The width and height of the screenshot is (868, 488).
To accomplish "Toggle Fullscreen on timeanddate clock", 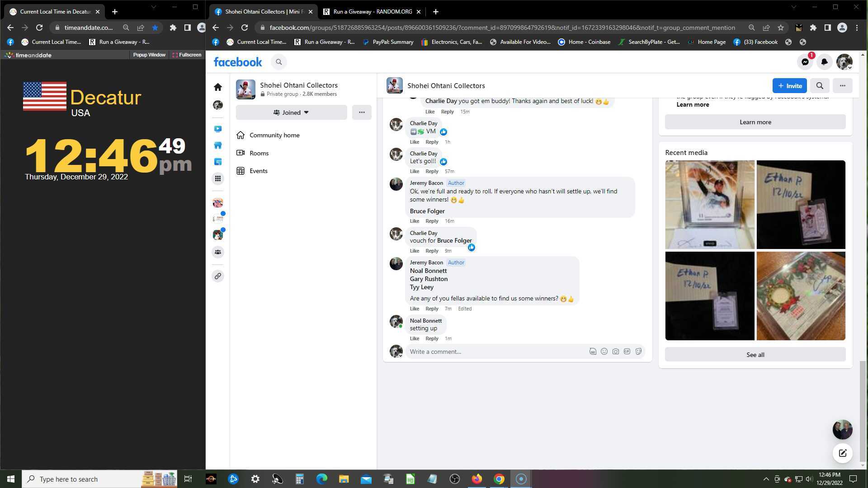I will [x=187, y=55].
